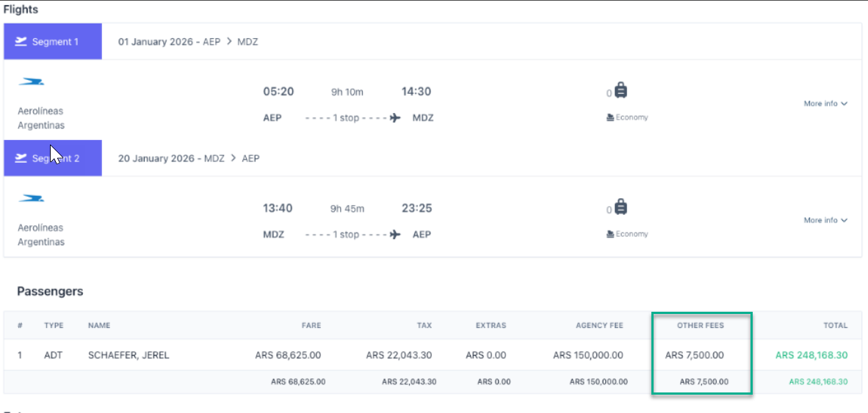
Task: Click the passenger name SCHAEFER, JEREL
Action: point(129,356)
